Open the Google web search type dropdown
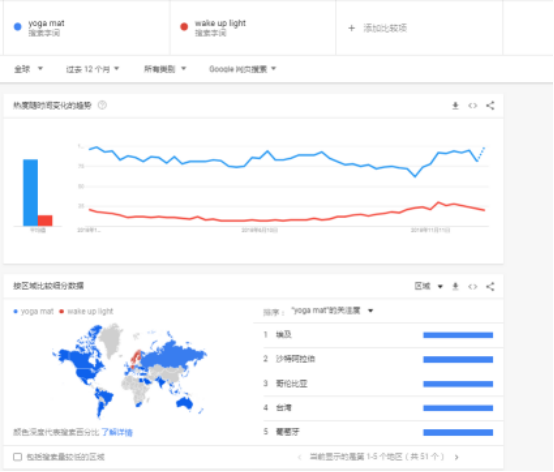 pyautogui.click(x=242, y=69)
